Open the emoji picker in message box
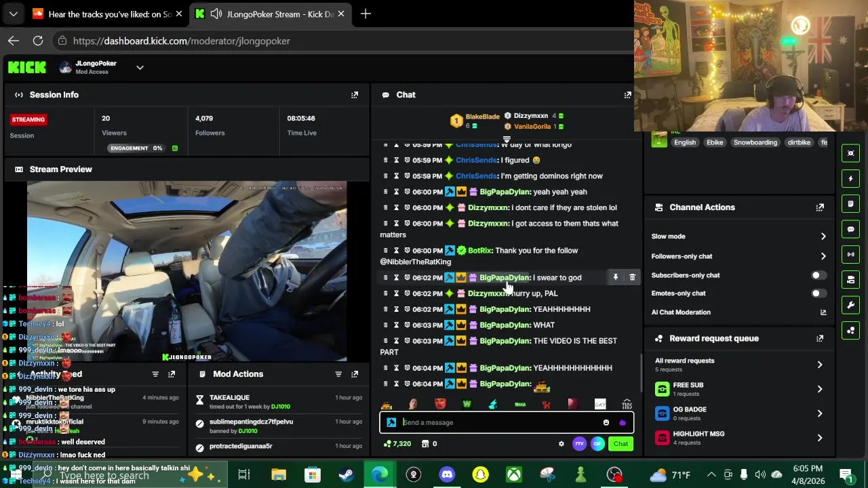 [x=606, y=422]
